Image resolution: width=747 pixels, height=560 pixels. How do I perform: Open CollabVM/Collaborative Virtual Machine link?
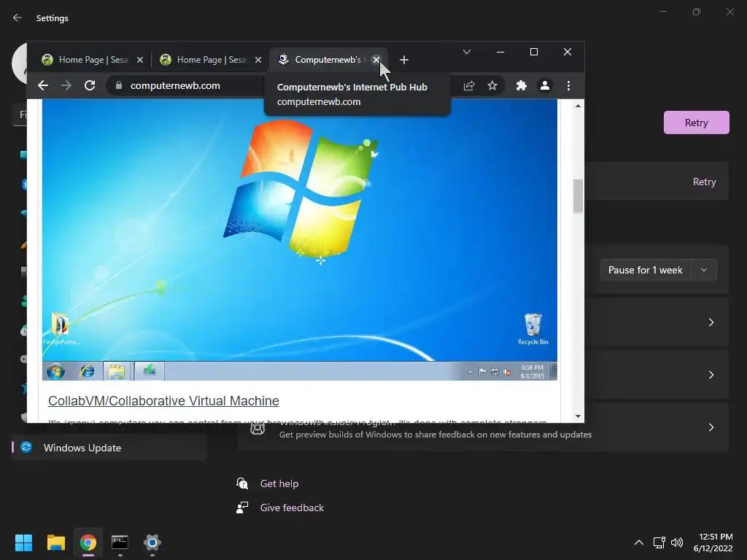[163, 401]
